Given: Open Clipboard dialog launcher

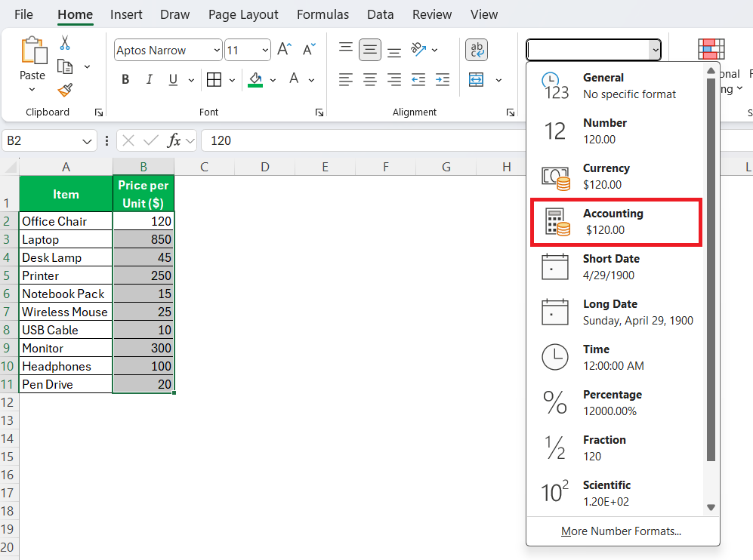Looking at the screenshot, I should click(x=99, y=112).
